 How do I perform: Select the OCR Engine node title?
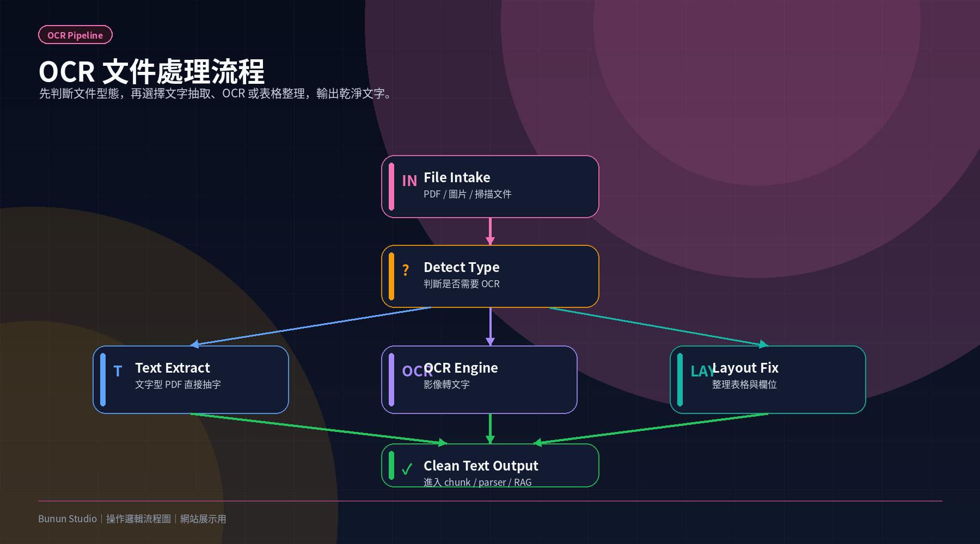click(x=461, y=368)
